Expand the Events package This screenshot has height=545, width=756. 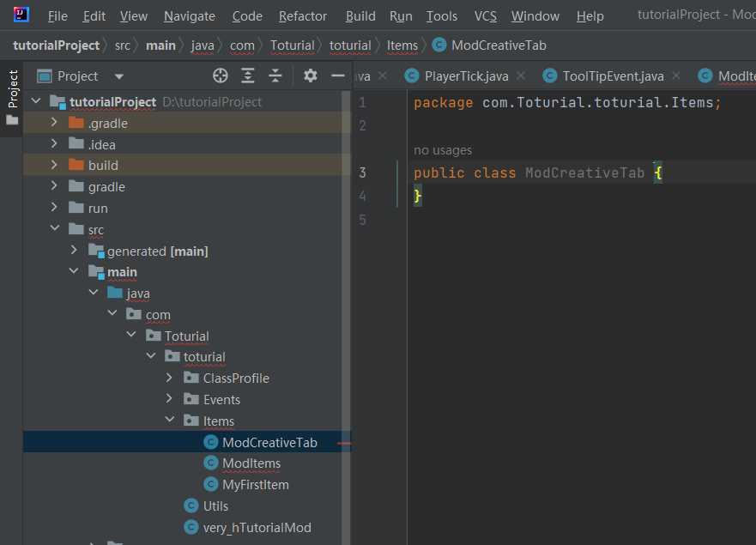point(169,399)
